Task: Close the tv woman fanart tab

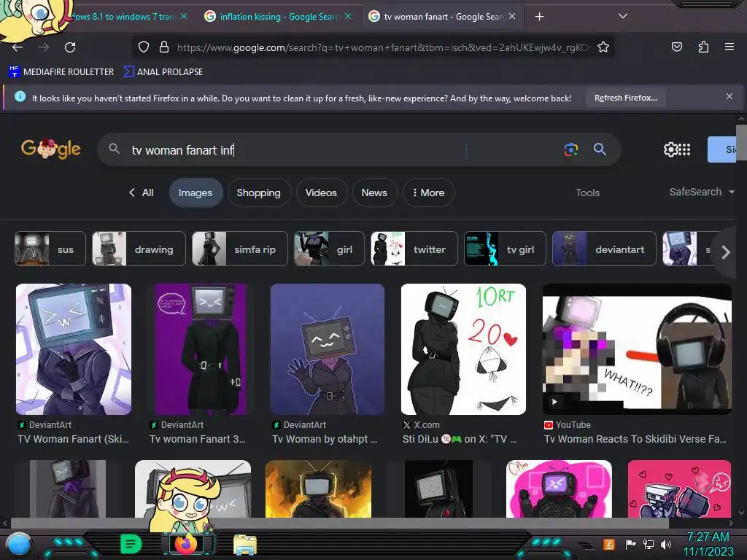Action: pyautogui.click(x=512, y=16)
